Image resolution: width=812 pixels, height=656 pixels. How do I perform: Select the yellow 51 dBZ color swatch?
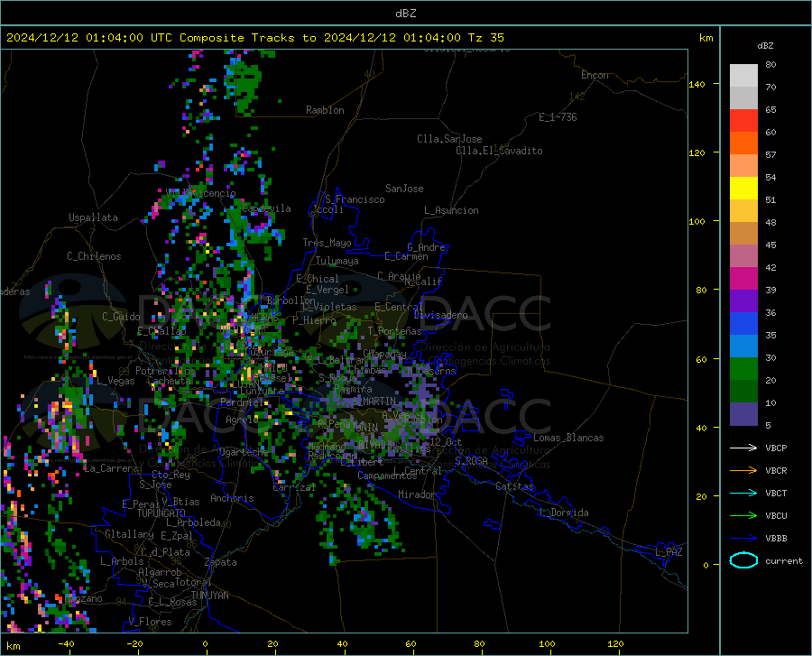pyautogui.click(x=743, y=189)
